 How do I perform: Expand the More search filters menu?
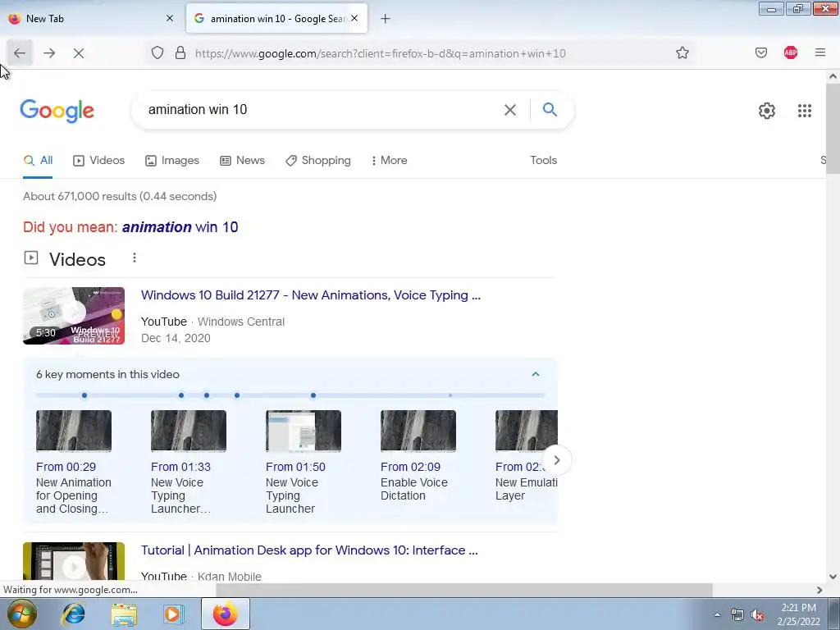(390, 160)
